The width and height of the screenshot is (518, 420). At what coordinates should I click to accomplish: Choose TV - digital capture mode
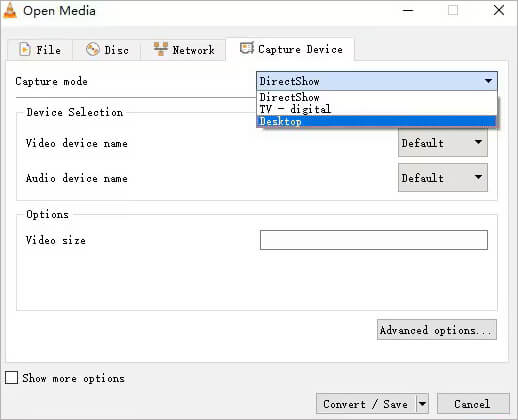click(377, 109)
